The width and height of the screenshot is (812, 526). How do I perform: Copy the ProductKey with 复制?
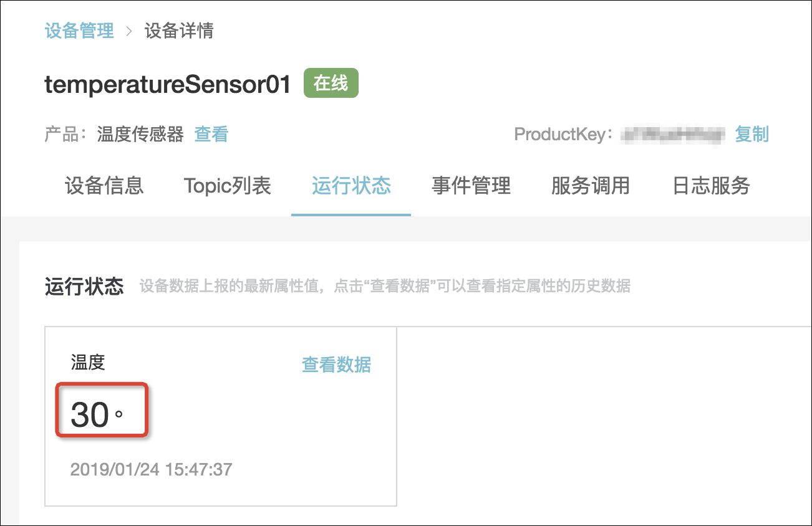[x=752, y=134]
